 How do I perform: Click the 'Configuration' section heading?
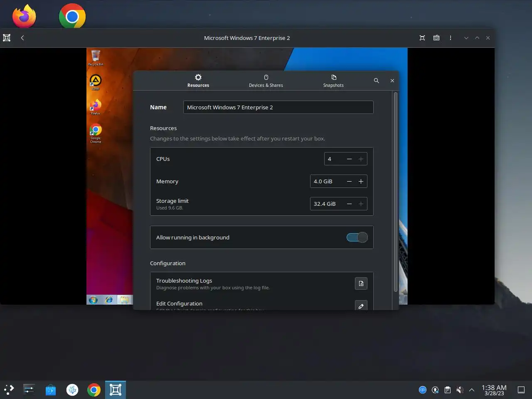(x=167, y=263)
